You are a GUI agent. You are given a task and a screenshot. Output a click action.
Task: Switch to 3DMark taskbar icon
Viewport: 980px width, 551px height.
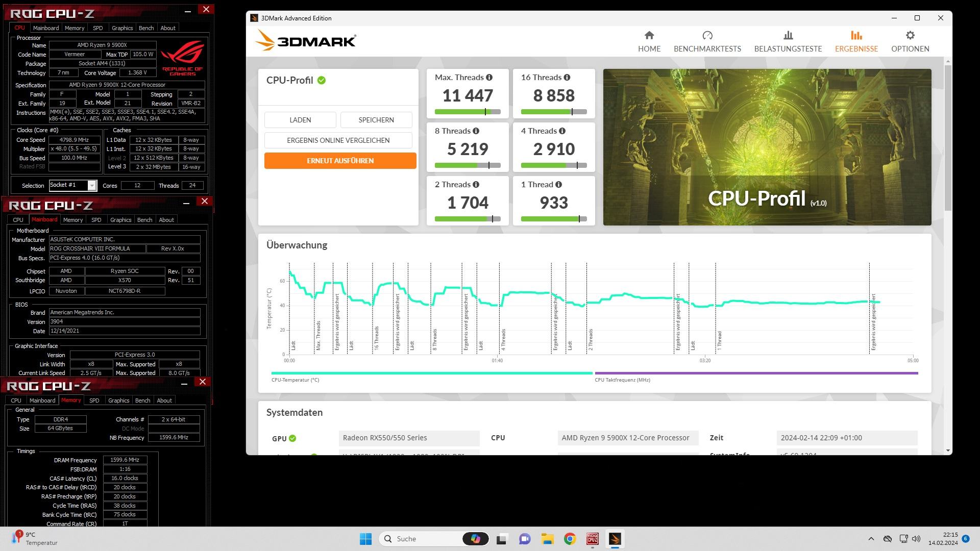pos(615,539)
